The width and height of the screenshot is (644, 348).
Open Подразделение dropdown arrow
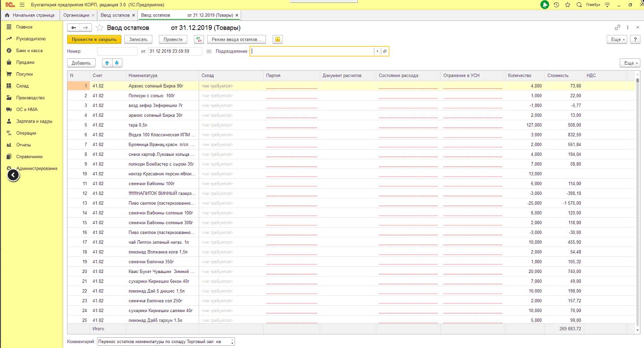click(x=377, y=51)
